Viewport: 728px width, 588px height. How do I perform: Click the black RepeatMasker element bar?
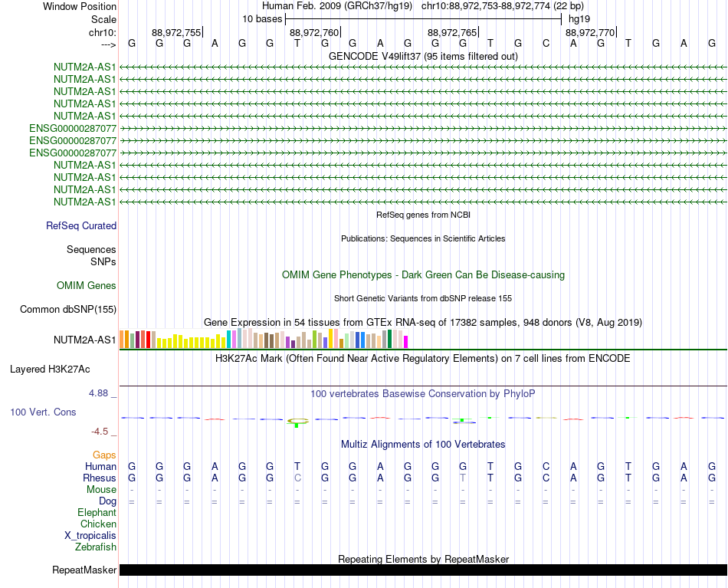[x=423, y=570]
